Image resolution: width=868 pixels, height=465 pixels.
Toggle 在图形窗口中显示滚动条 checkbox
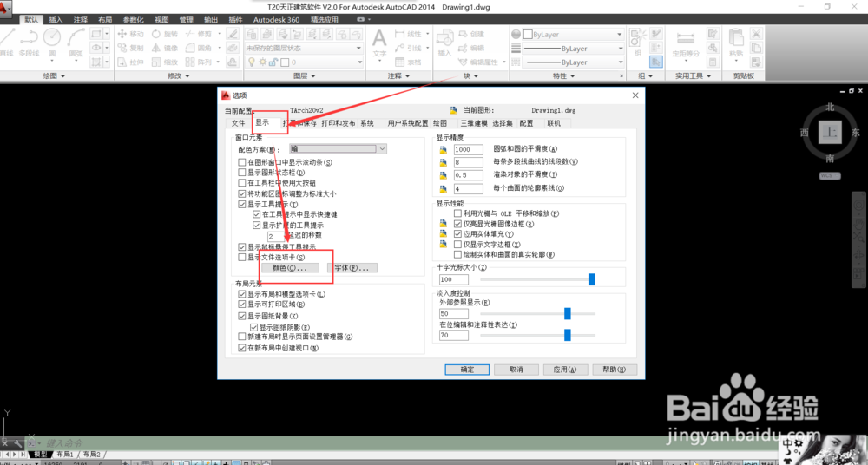242,162
